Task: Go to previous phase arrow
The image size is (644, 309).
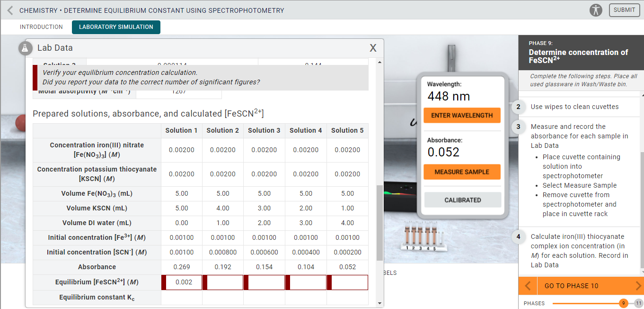Action: click(528, 286)
